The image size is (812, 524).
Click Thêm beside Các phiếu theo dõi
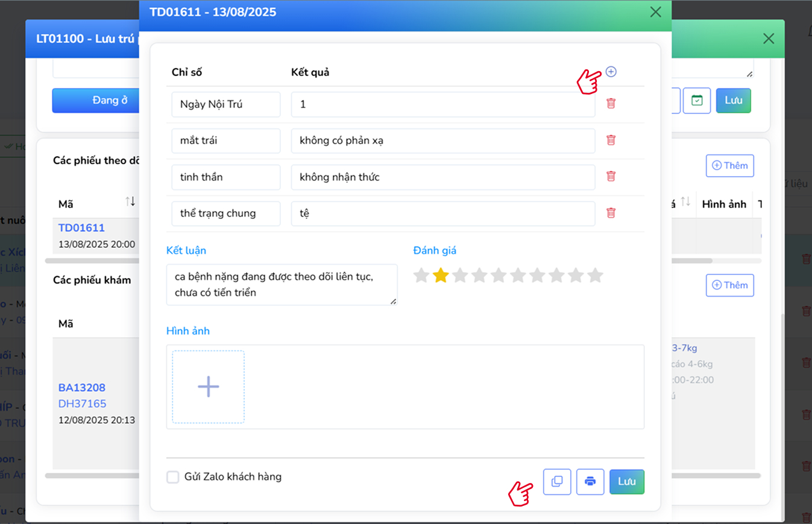(x=729, y=166)
